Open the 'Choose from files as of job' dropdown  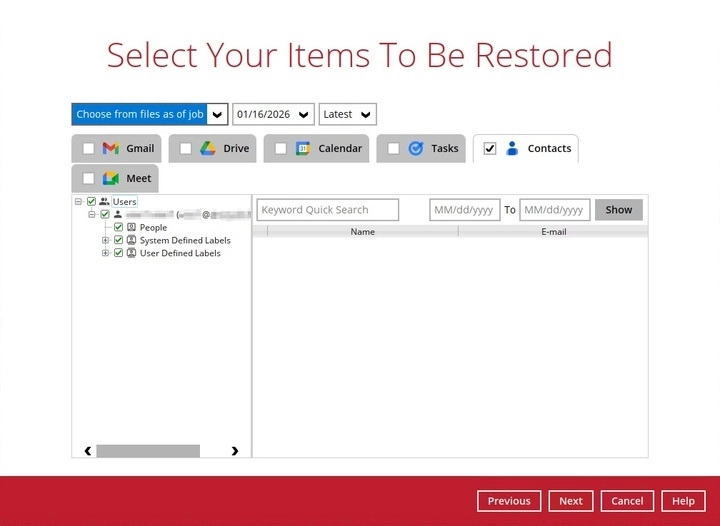[x=217, y=114]
